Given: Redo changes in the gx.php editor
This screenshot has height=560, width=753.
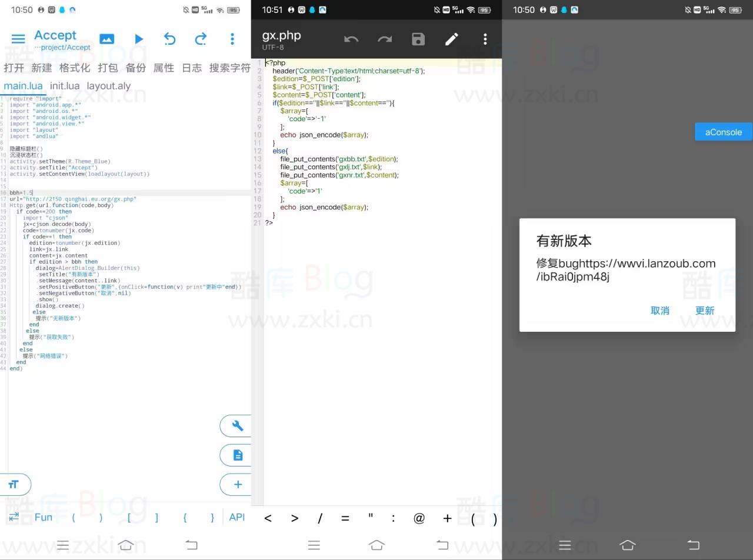Looking at the screenshot, I should click(x=385, y=39).
